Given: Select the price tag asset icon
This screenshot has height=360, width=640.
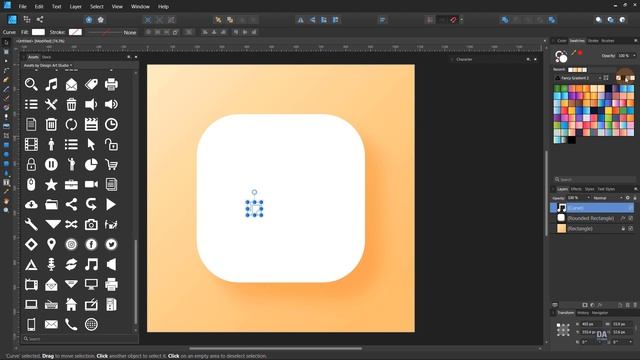Looking at the screenshot, I should pyautogui.click(x=91, y=84).
